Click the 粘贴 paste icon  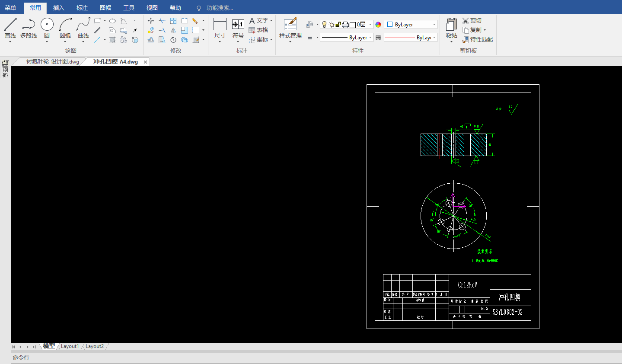point(451,25)
